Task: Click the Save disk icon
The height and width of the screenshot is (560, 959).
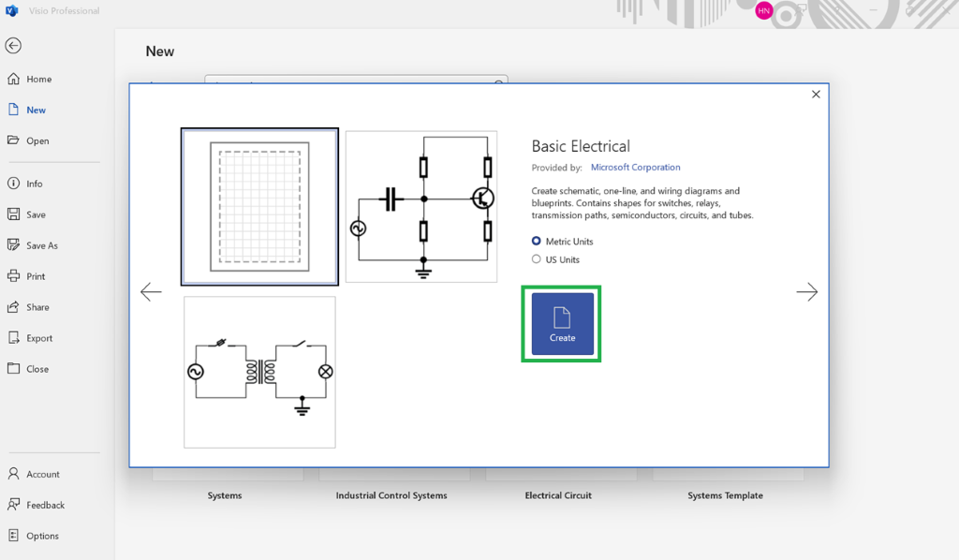Action: [x=13, y=214]
